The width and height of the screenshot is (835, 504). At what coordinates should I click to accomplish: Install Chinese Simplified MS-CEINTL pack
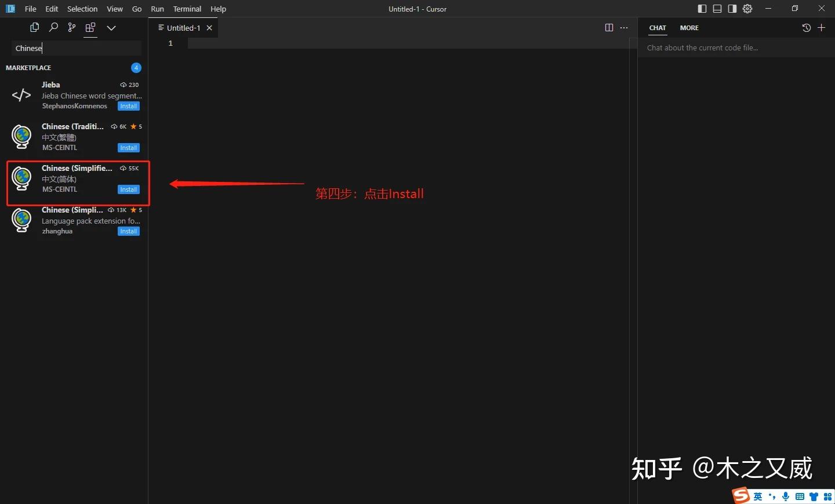tap(129, 189)
